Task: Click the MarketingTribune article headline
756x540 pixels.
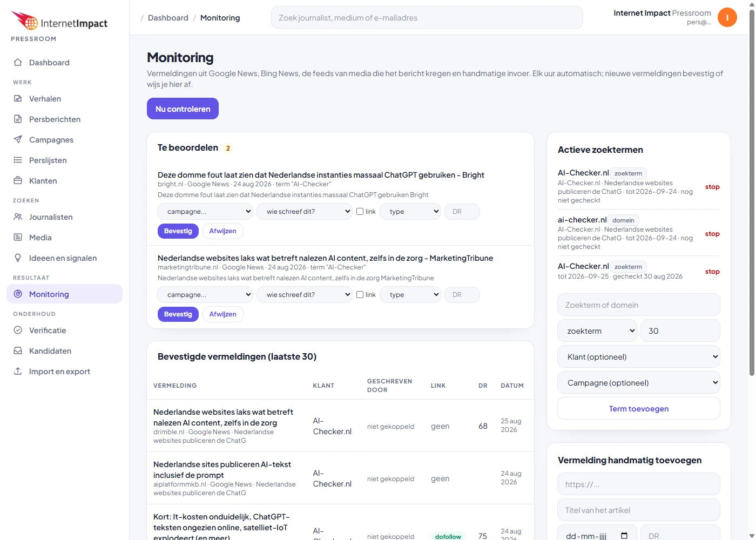Action: coord(325,258)
